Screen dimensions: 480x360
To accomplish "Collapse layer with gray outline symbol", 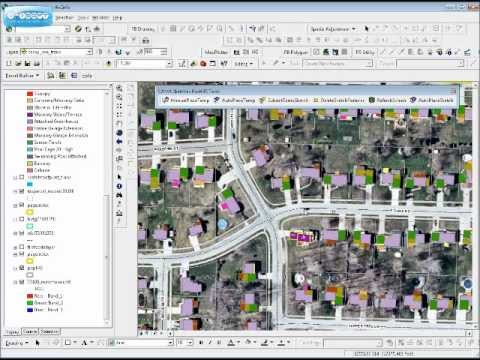I will [x=15, y=268].
